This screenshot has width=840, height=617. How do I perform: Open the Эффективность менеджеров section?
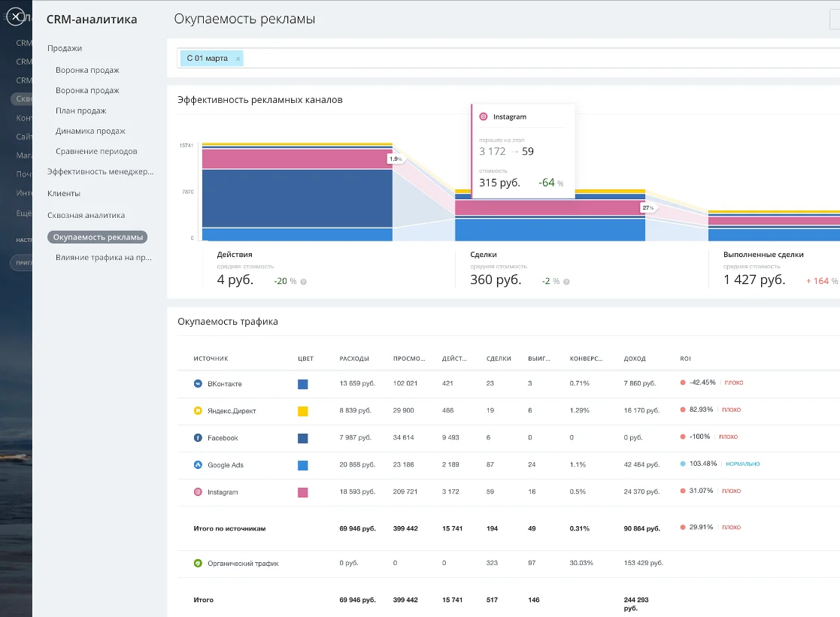pyautogui.click(x=100, y=171)
